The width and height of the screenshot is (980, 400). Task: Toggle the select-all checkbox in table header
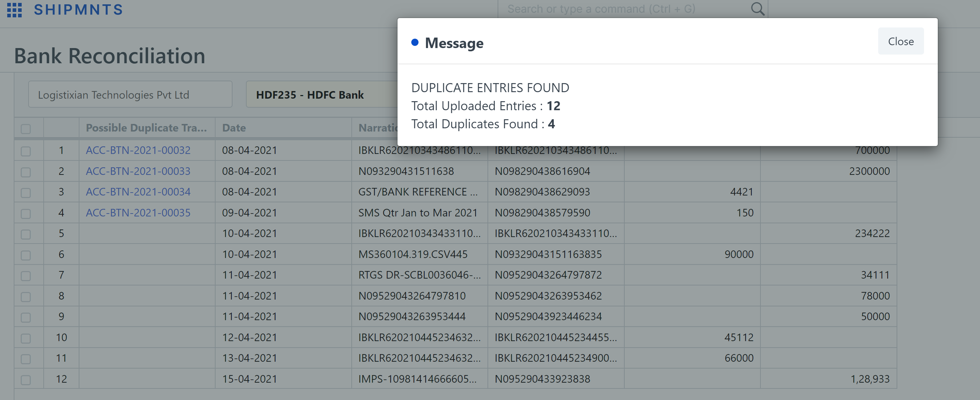[26, 129]
